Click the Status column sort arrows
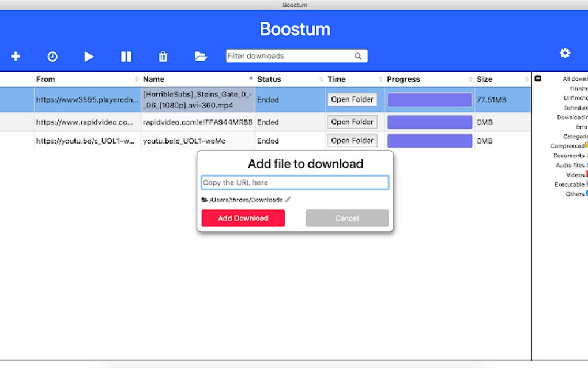This screenshot has height=368, width=588. 322,79
